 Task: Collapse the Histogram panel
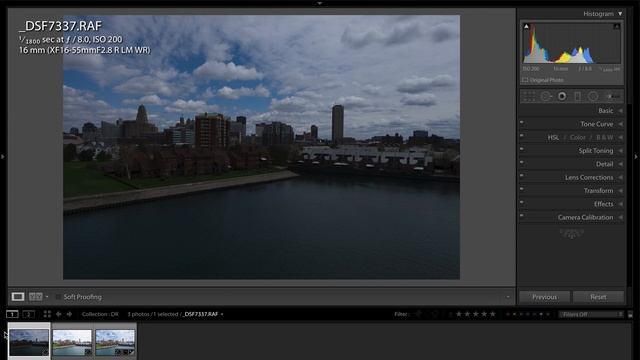(x=620, y=14)
